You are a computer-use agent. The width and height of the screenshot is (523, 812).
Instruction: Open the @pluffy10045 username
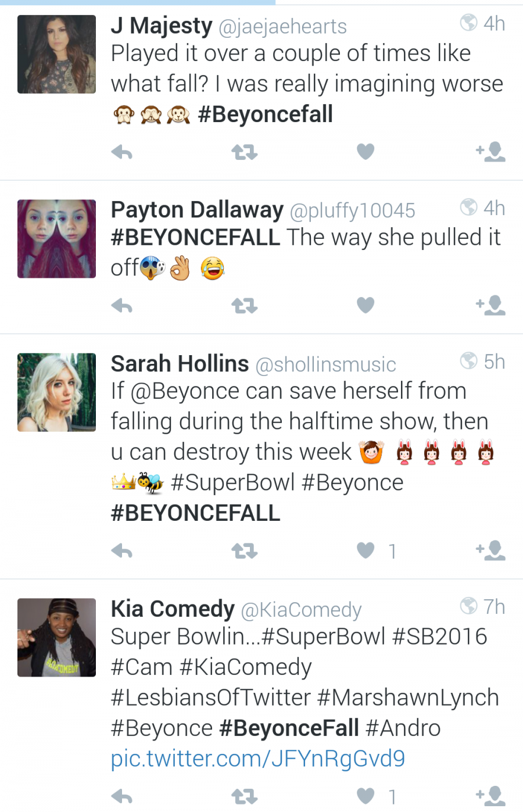[x=352, y=210]
